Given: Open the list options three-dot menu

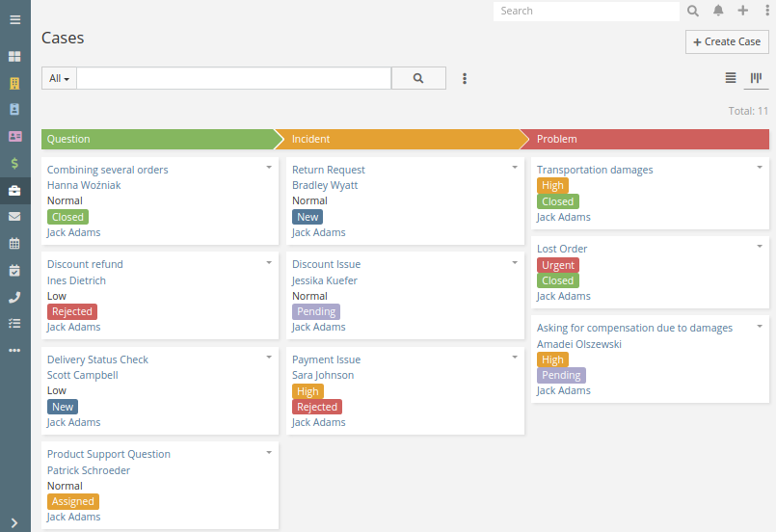Looking at the screenshot, I should [x=465, y=78].
